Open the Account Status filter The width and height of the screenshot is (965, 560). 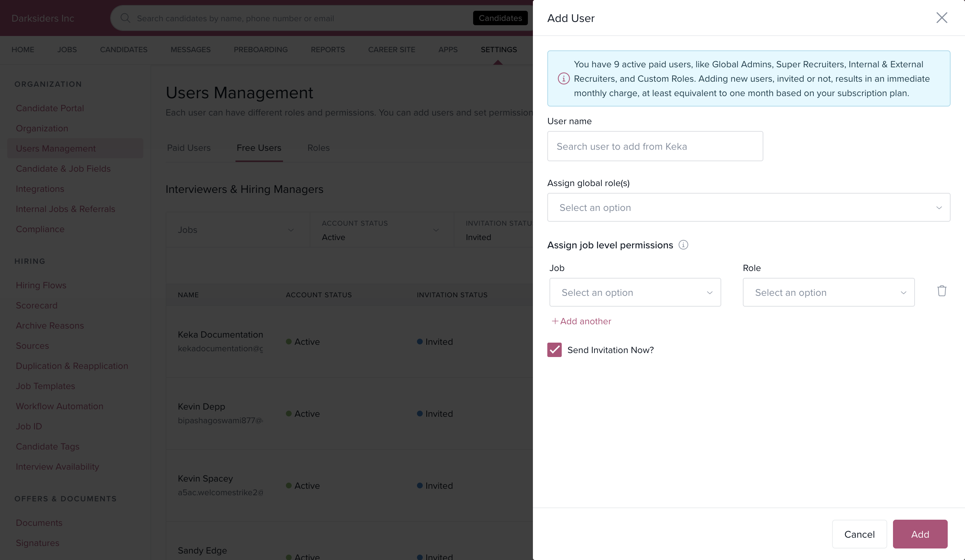[x=381, y=230]
